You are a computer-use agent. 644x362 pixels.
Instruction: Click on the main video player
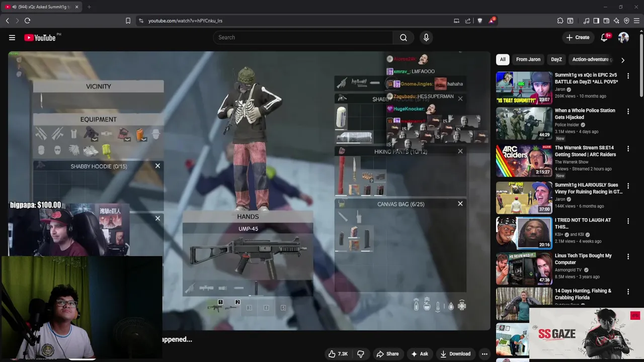249,191
